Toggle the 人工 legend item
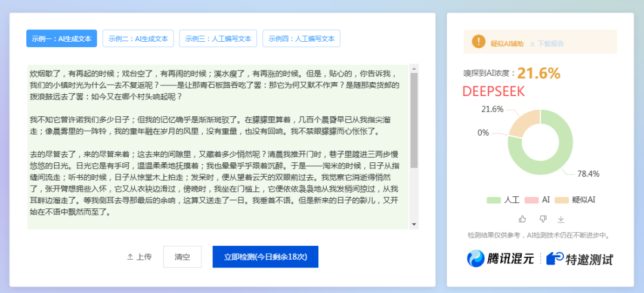 coord(503,200)
